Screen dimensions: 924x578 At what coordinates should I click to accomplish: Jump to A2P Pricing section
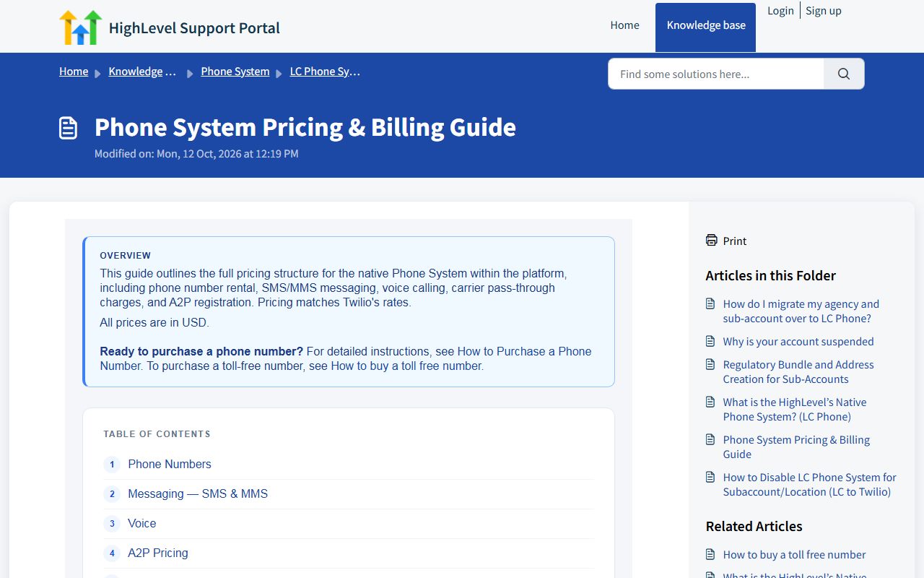tap(158, 553)
